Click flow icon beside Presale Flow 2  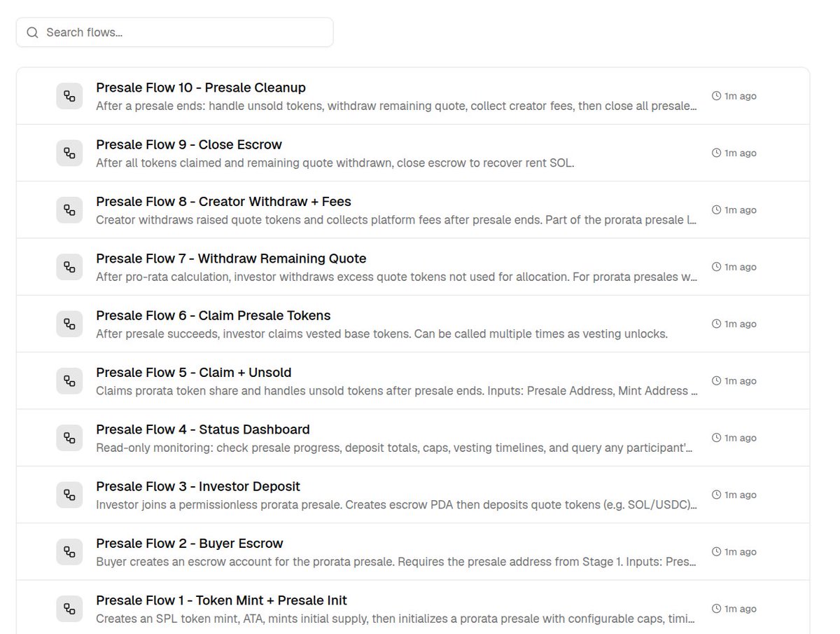coord(69,551)
